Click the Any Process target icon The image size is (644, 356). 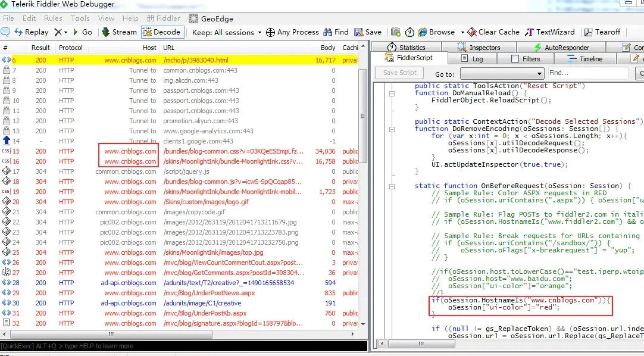(x=270, y=32)
